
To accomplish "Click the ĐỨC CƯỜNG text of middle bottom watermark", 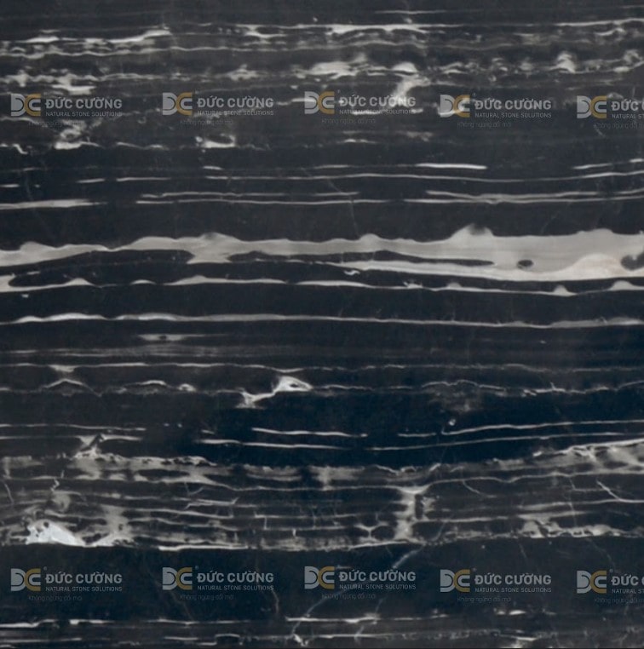I will (x=377, y=576).
